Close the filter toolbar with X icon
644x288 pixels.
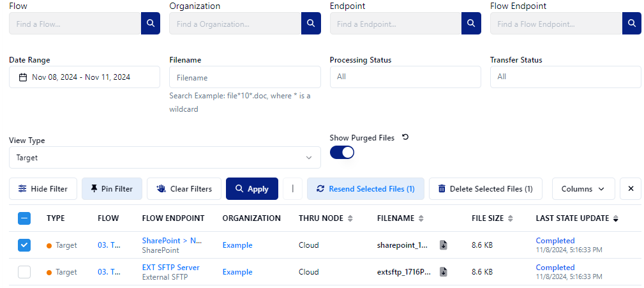pos(631,189)
